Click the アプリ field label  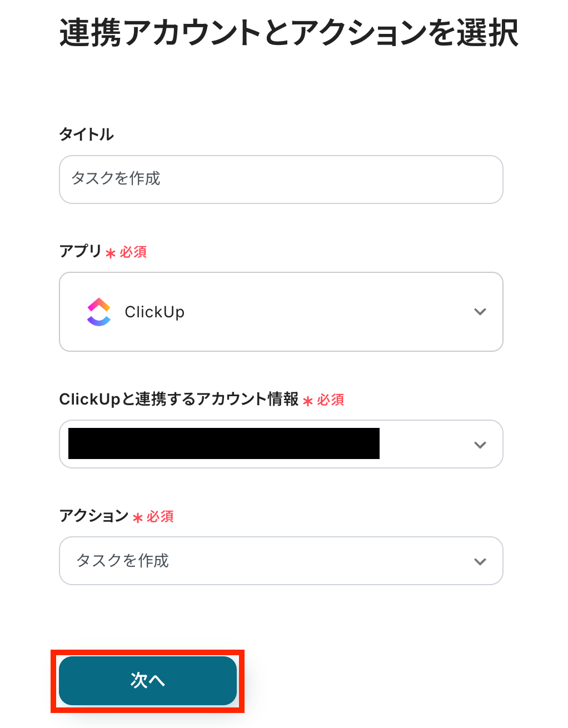[81, 251]
